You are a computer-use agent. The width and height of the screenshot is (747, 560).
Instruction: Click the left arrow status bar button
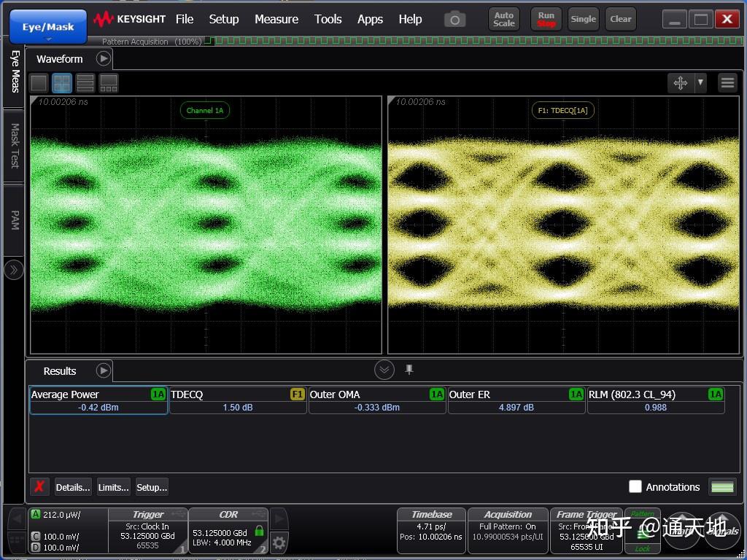pos(18,518)
